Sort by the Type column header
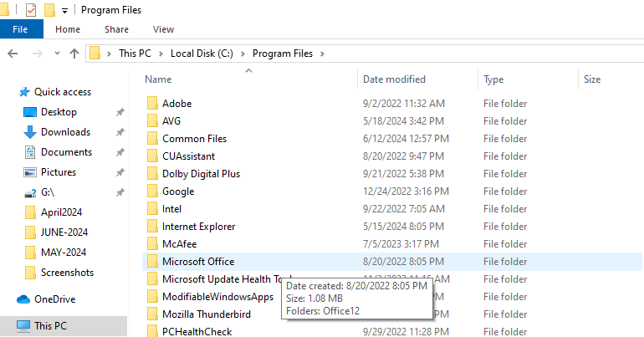Viewport: 644px width, 337px height. 493,79
